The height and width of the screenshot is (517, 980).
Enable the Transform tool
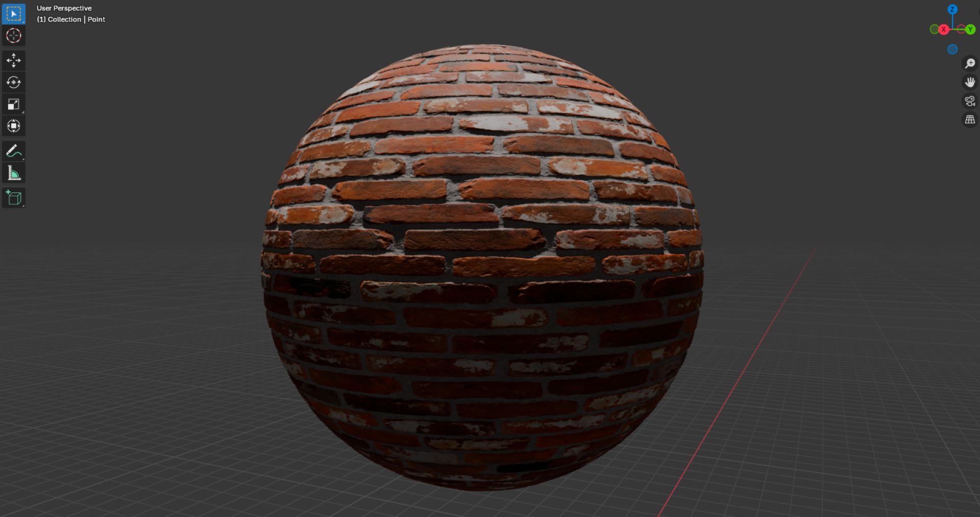[x=13, y=126]
